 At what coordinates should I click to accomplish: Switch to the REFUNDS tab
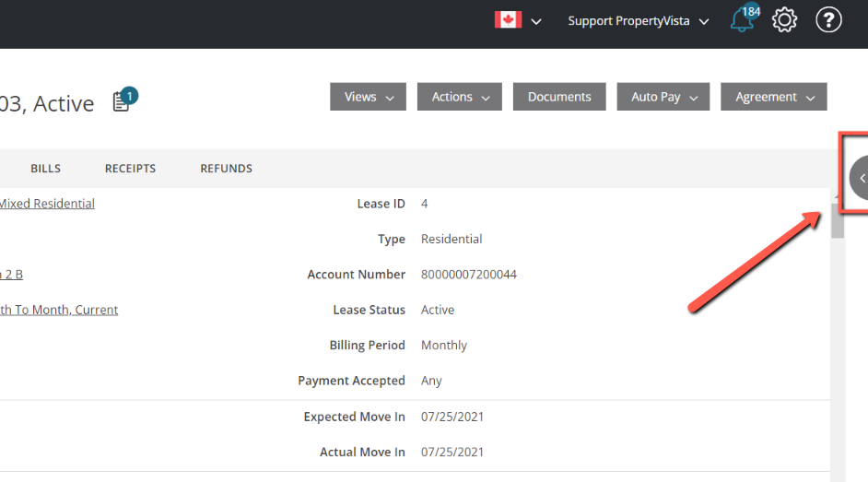click(x=226, y=169)
